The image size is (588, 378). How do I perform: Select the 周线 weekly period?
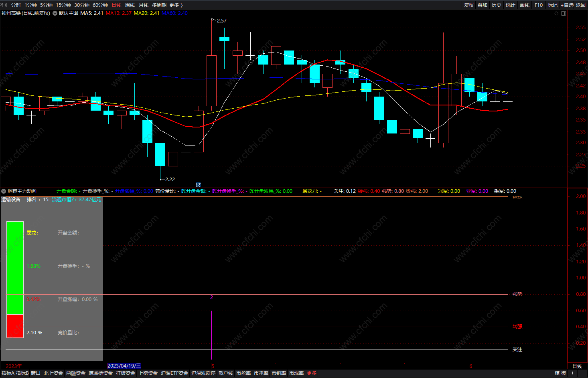(x=130, y=5)
